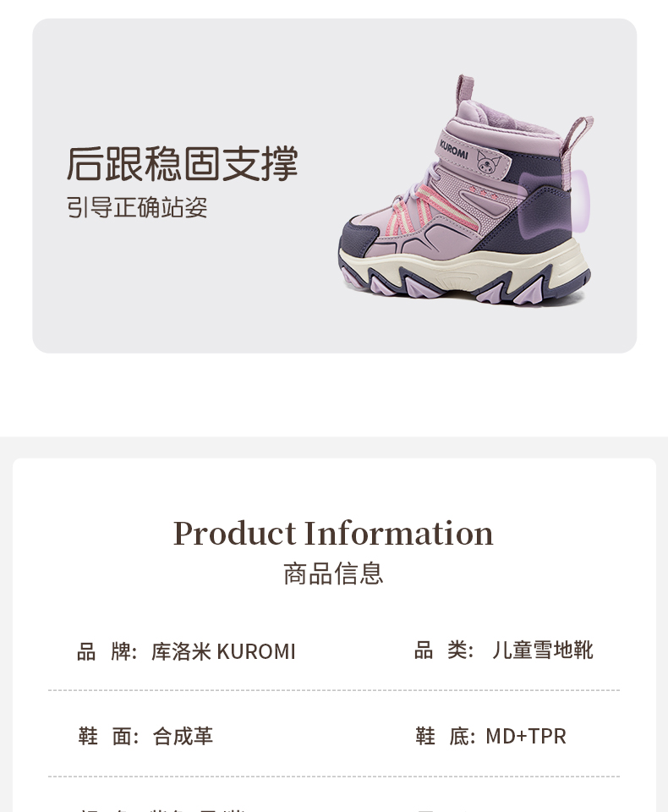The width and height of the screenshot is (668, 812).
Task: Click the KUROMI text on the shoe strap
Action: pos(453,149)
